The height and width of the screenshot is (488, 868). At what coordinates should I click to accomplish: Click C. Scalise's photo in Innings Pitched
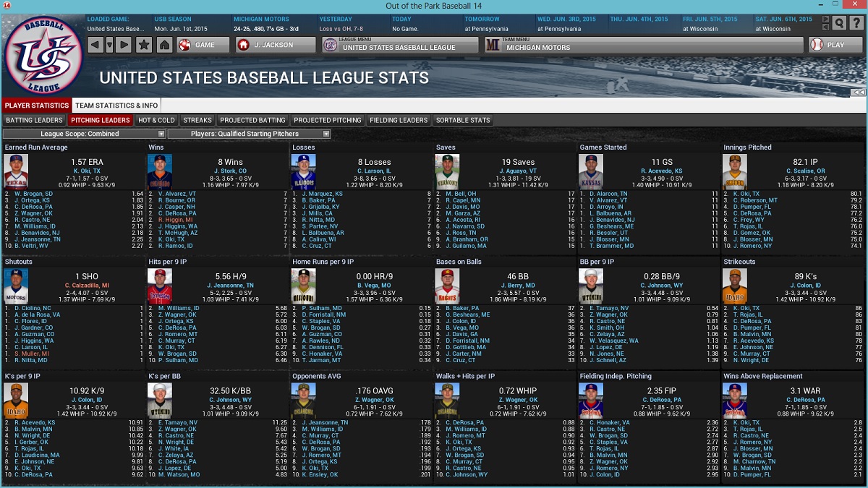735,171
